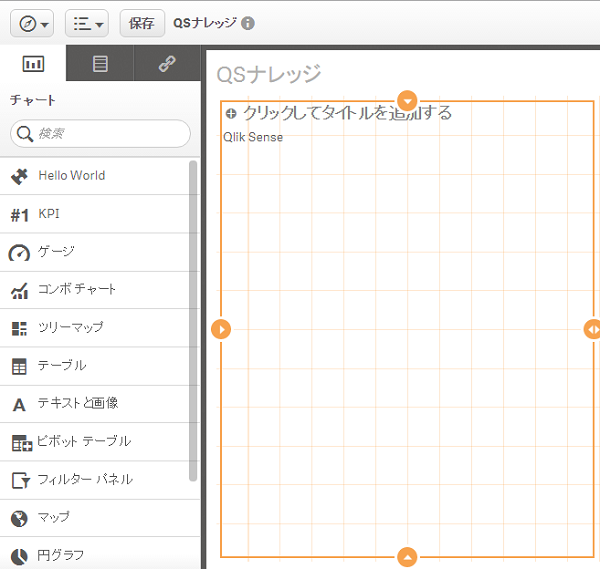This screenshot has height=569, width=600.
Task: Select the テキストと画像 letter A icon
Action: pyautogui.click(x=19, y=404)
